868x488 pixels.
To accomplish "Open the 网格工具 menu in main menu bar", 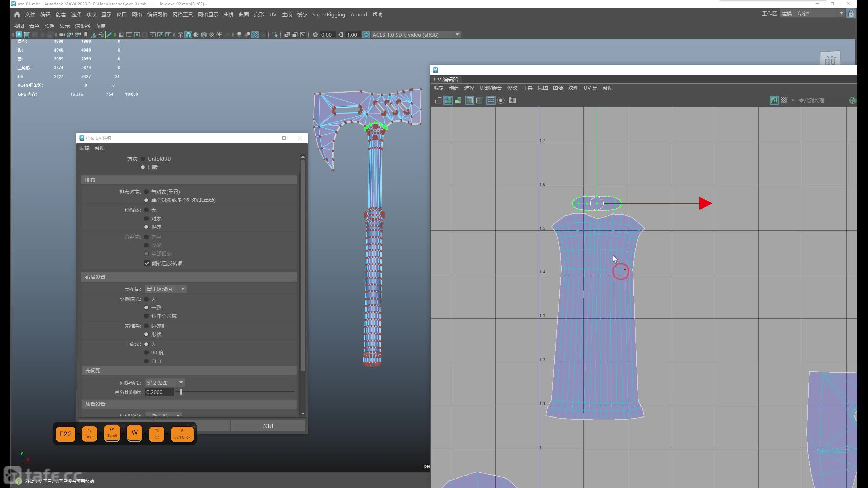I will tap(182, 14).
